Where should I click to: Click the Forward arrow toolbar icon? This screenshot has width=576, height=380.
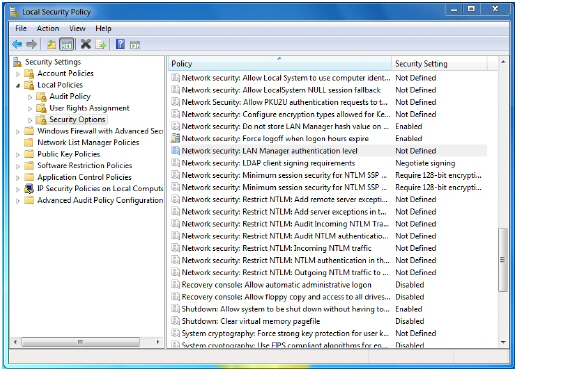(x=31, y=44)
